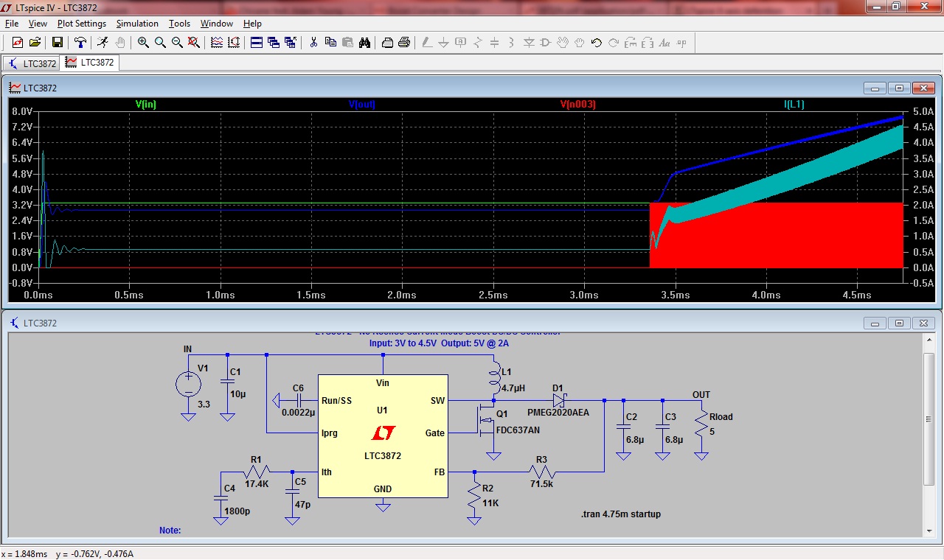Click the '47p' capacitor value
The width and height of the screenshot is (944, 560).
point(301,505)
